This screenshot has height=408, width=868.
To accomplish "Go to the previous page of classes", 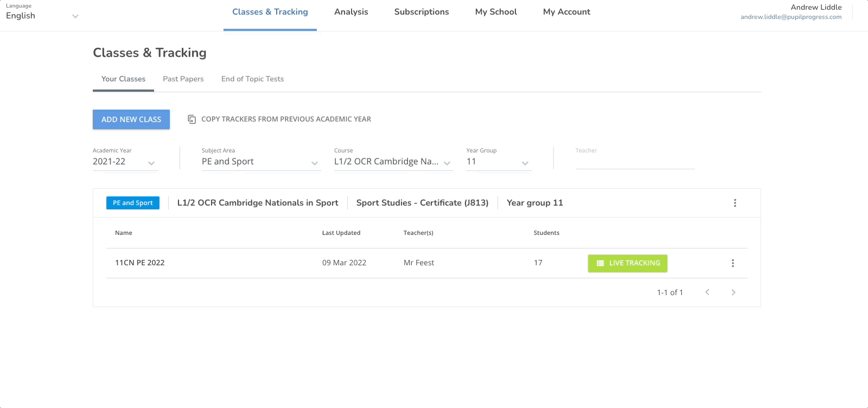I will (707, 292).
